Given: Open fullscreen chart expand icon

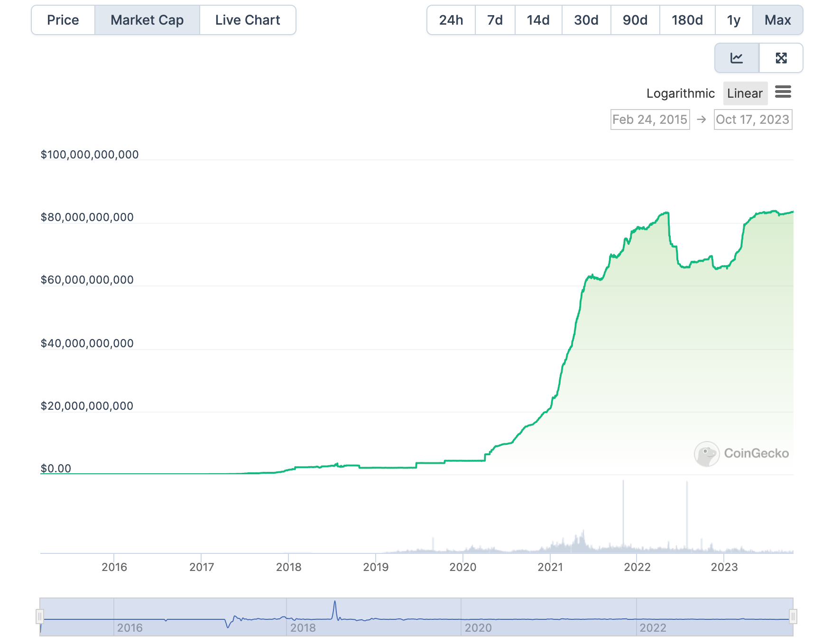Looking at the screenshot, I should tap(781, 58).
